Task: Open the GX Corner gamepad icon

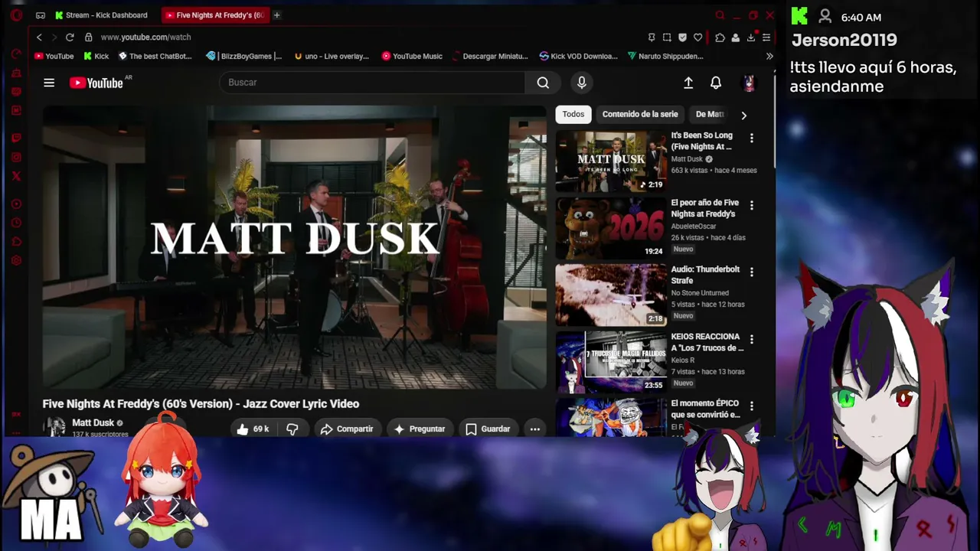Action: pyautogui.click(x=41, y=15)
